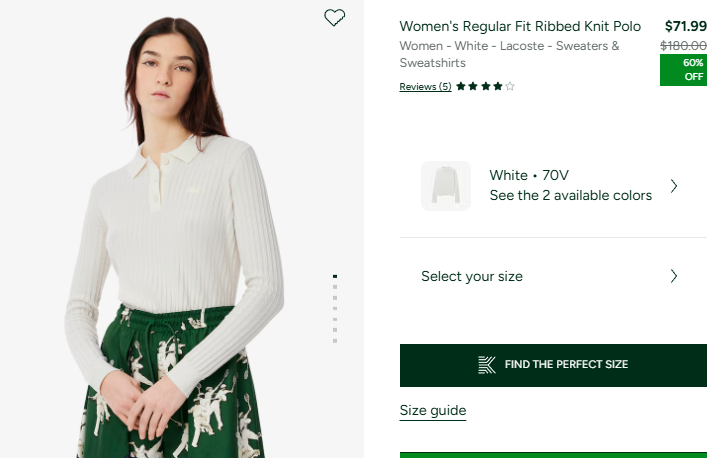Image resolution: width=714 pixels, height=458 pixels.
Task: Select the first (active) image carousel dot
Action: click(335, 276)
